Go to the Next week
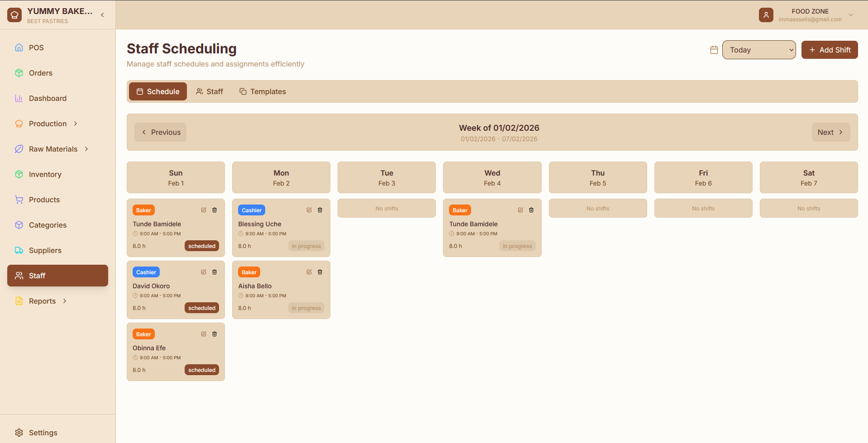This screenshot has height=443, width=868. coord(830,132)
